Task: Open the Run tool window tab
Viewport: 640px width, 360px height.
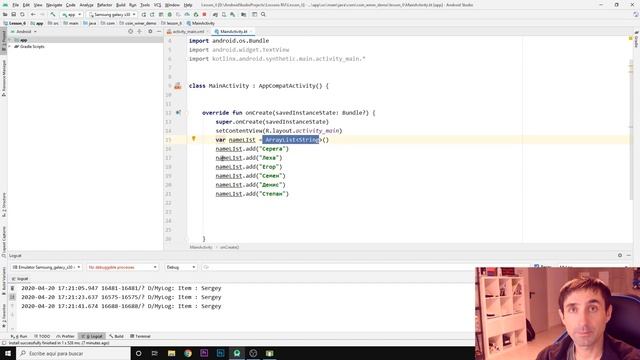Action: coord(19,336)
